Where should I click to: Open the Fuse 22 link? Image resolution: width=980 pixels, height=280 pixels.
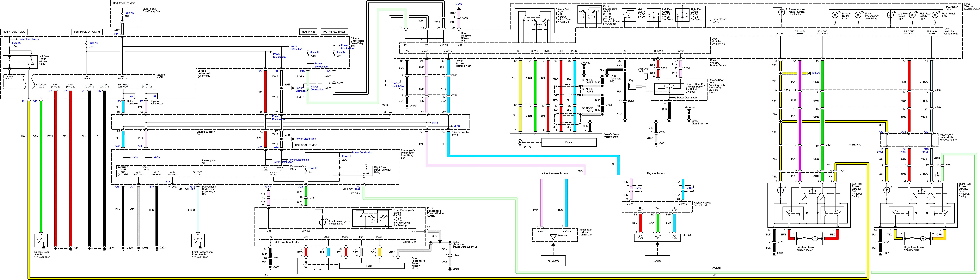click(x=16, y=43)
